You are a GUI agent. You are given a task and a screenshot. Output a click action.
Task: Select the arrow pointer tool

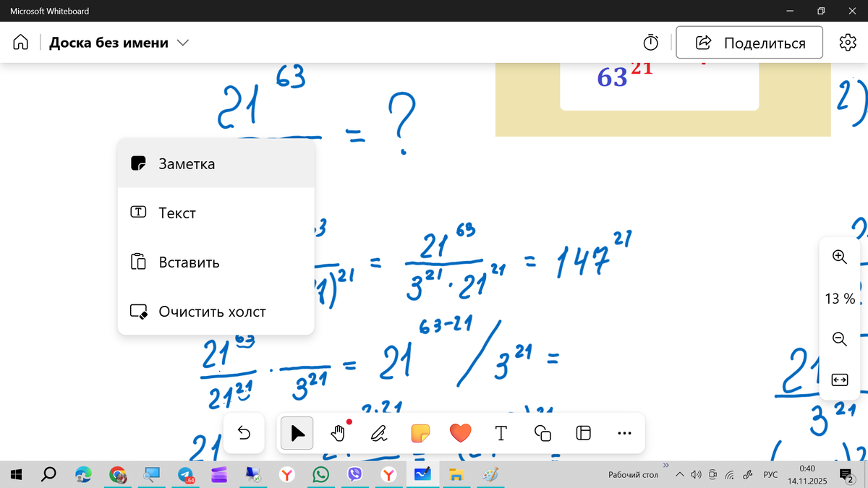(297, 433)
